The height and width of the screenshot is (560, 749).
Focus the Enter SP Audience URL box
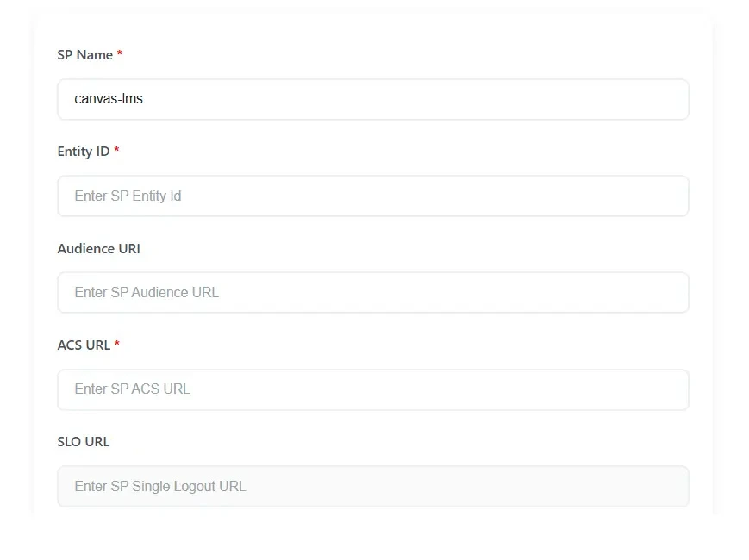click(x=147, y=292)
